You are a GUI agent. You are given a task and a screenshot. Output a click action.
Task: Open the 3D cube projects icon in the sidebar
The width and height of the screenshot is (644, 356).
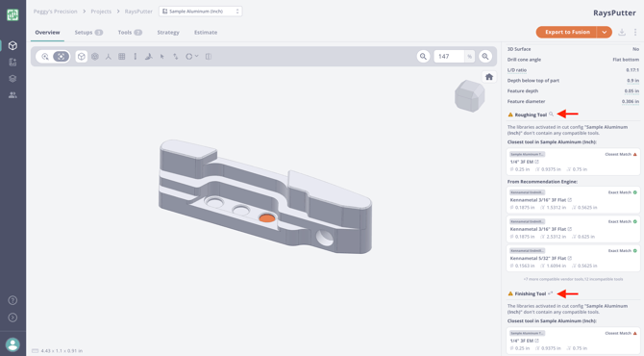point(12,45)
